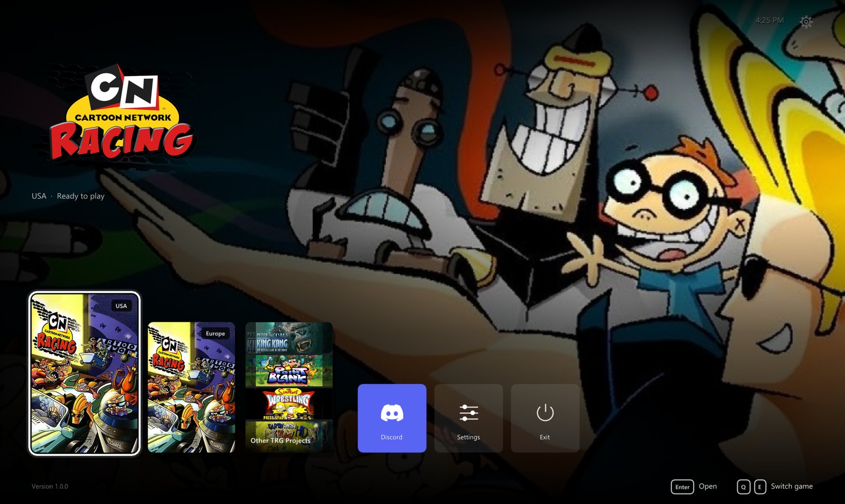
Task: Select the Europe Cartoon Network Racing cover
Action: pos(191,387)
